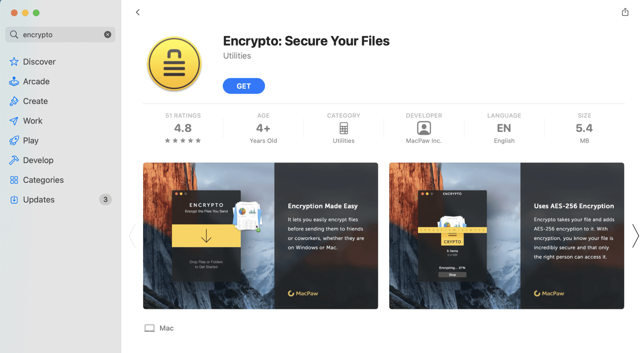
Task: Click the search clear button (X)
Action: point(108,34)
